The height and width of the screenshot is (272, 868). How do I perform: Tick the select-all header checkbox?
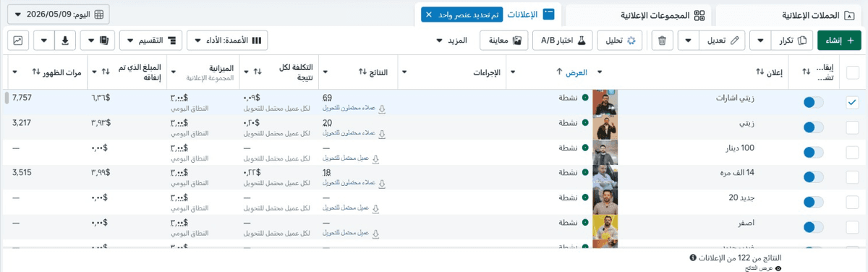pos(852,72)
